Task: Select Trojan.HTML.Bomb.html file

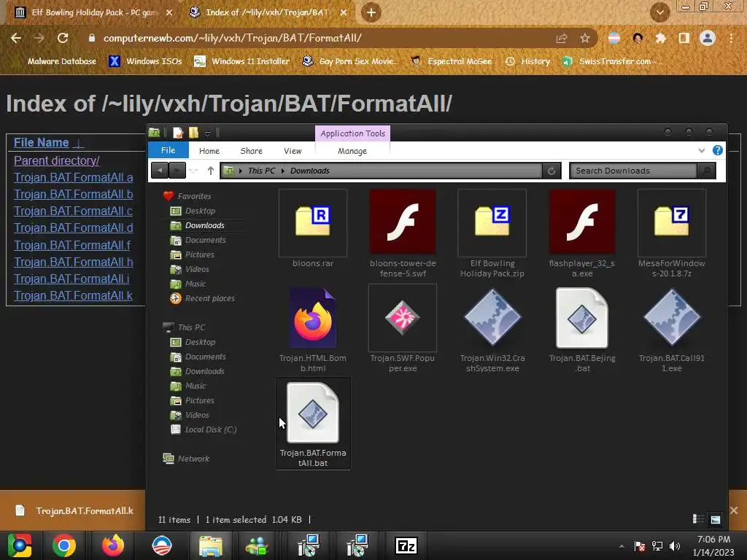Action: click(313, 329)
